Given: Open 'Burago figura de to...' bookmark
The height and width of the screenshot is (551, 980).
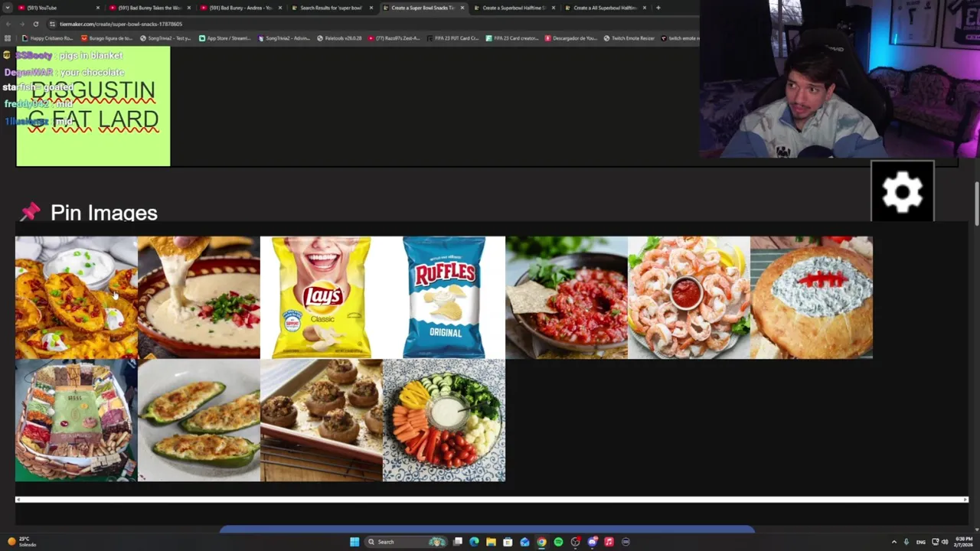Looking at the screenshot, I should point(106,38).
